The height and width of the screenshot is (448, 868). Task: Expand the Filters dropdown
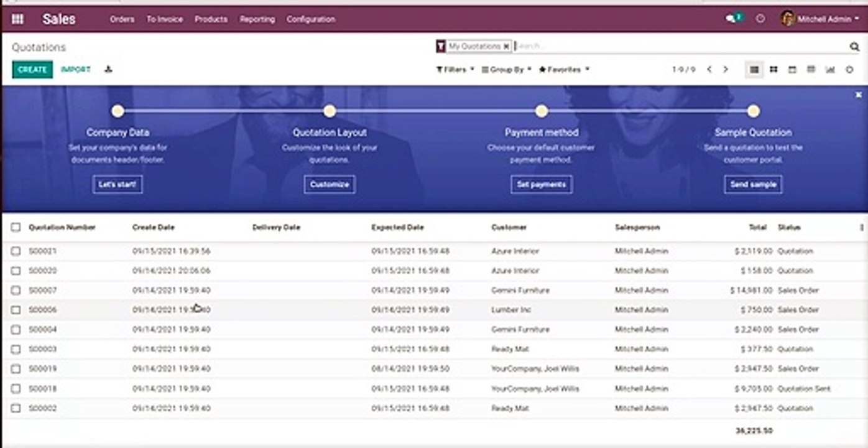tap(455, 70)
